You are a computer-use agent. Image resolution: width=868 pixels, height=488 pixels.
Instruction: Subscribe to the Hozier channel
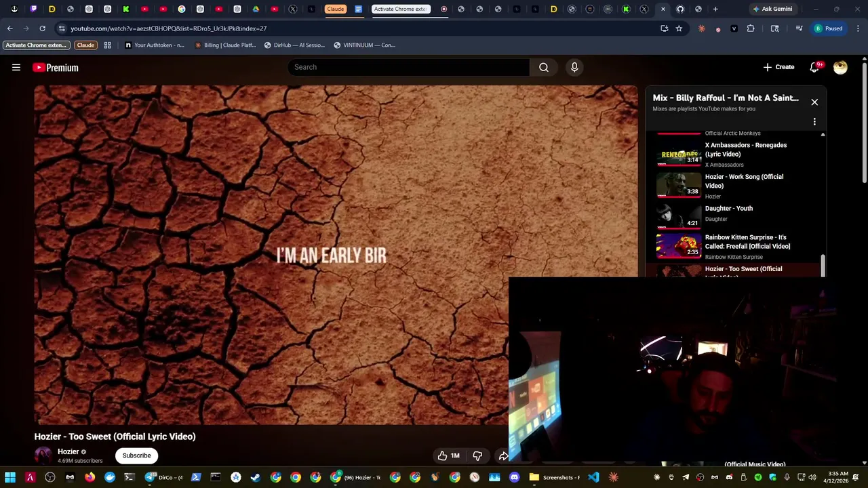[136, 455]
